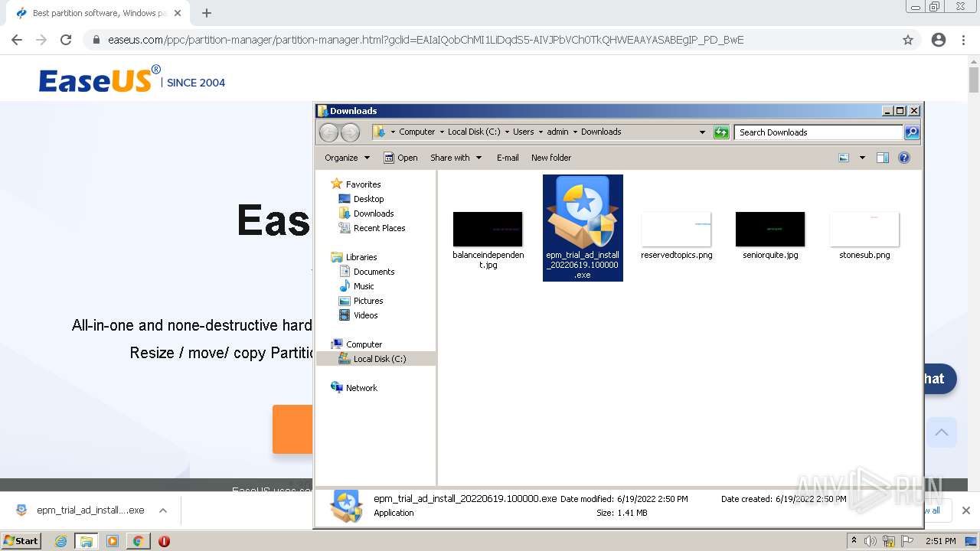This screenshot has height=551, width=980.
Task: Select Downloads in navigation pane
Action: 374,214
